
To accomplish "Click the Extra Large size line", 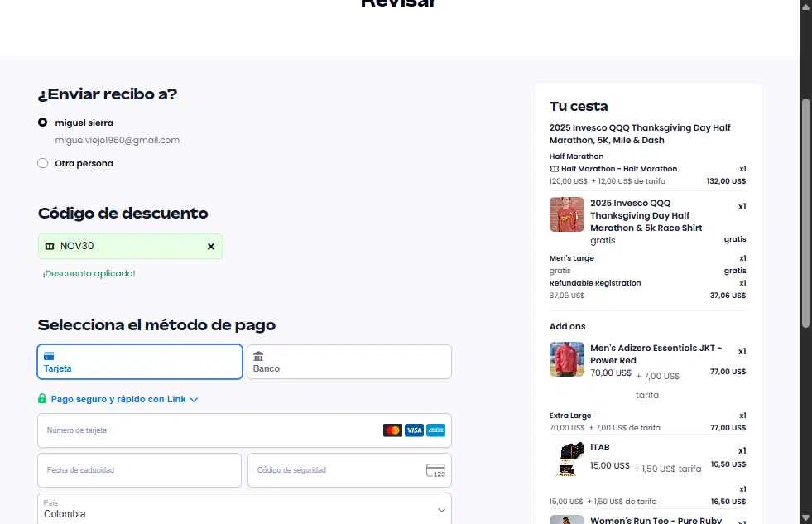I will (x=570, y=416).
